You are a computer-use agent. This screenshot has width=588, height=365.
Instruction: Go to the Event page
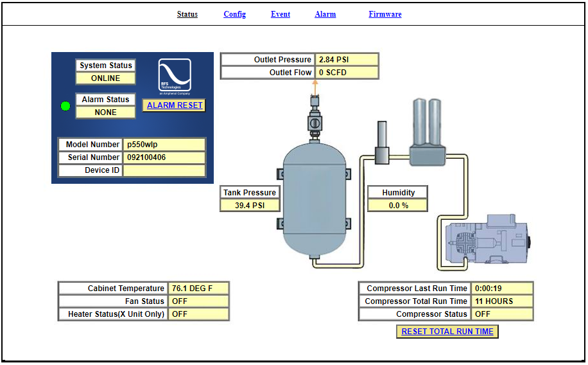click(281, 14)
